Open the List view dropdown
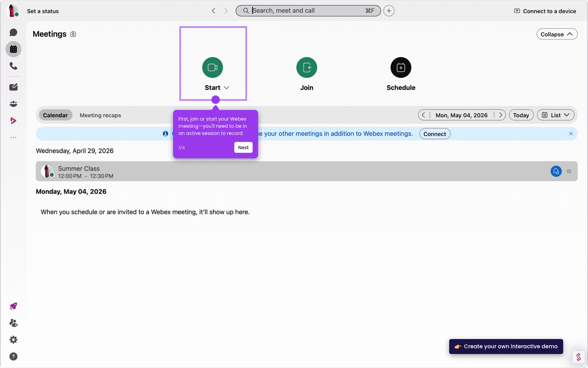The image size is (588, 368). [556, 115]
